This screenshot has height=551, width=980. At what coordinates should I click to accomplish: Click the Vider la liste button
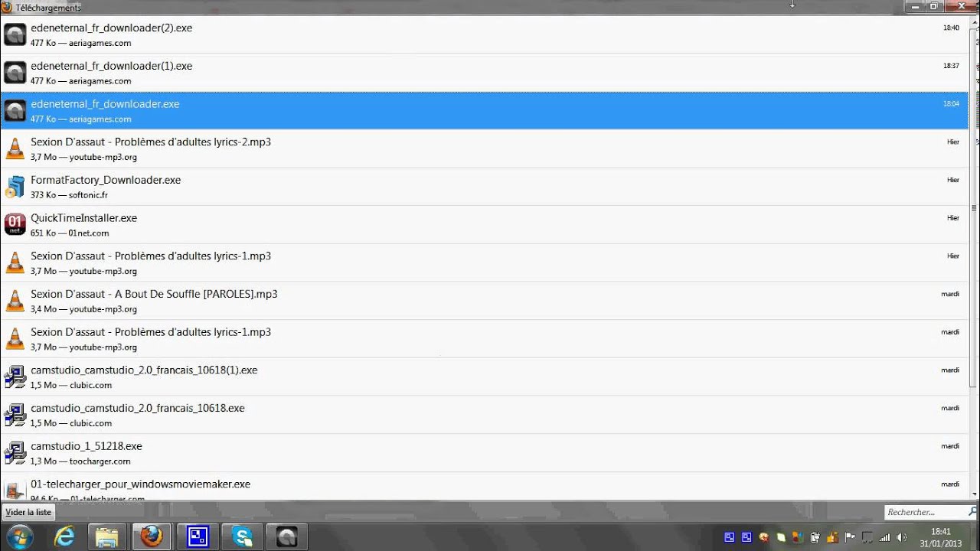(x=28, y=513)
